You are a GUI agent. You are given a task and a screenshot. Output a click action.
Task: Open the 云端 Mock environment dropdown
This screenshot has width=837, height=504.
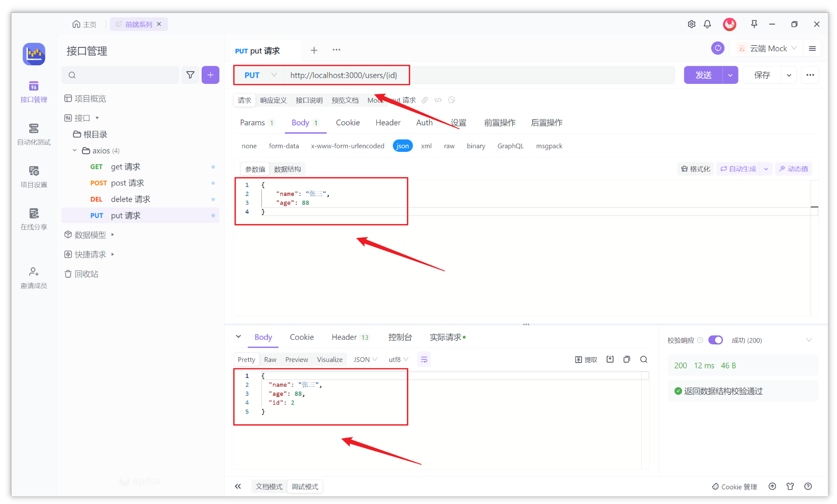pyautogui.click(x=768, y=48)
